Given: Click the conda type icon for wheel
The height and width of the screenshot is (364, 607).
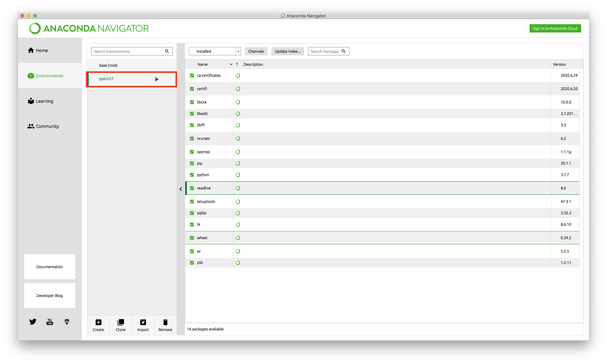Looking at the screenshot, I should (x=238, y=238).
